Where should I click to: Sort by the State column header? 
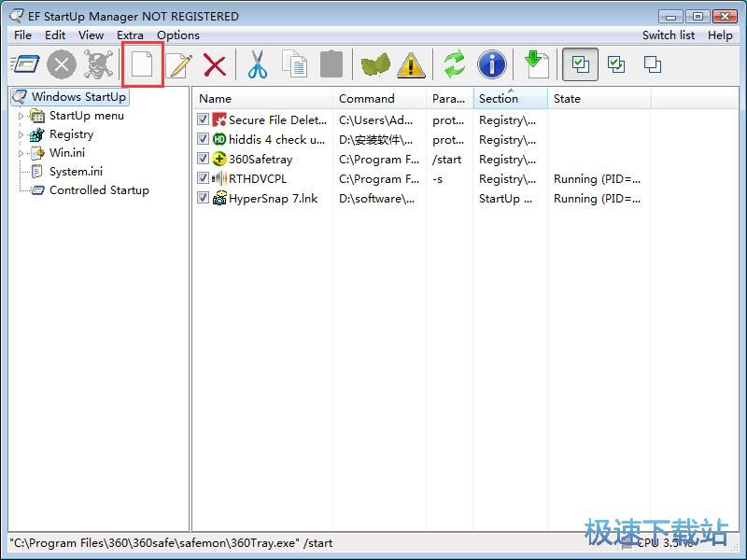[599, 99]
